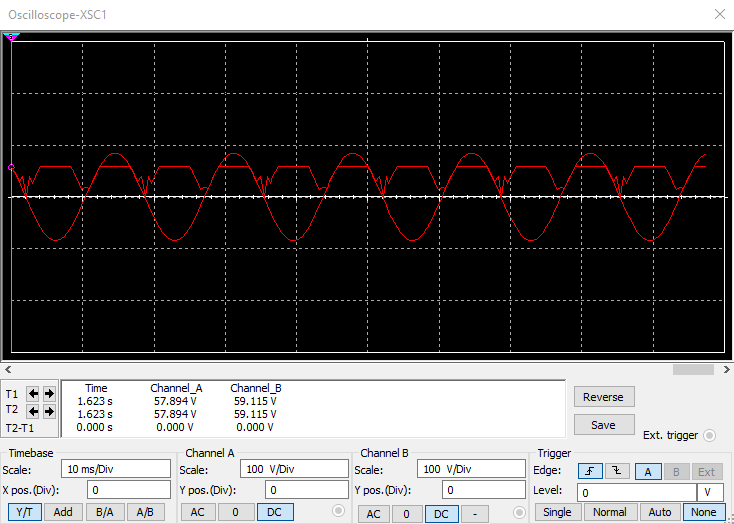The image size is (734, 524).
Task: Set Channel A coupling to AC
Action: pyautogui.click(x=198, y=512)
